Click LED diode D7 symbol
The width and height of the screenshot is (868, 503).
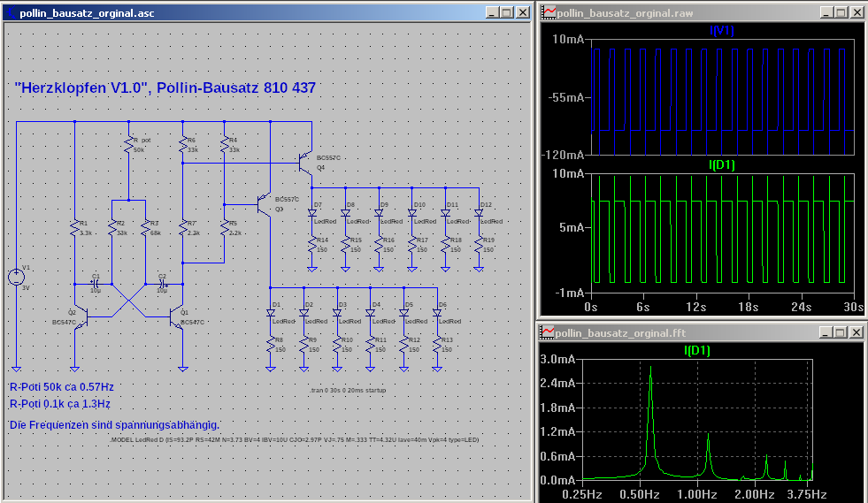point(312,213)
